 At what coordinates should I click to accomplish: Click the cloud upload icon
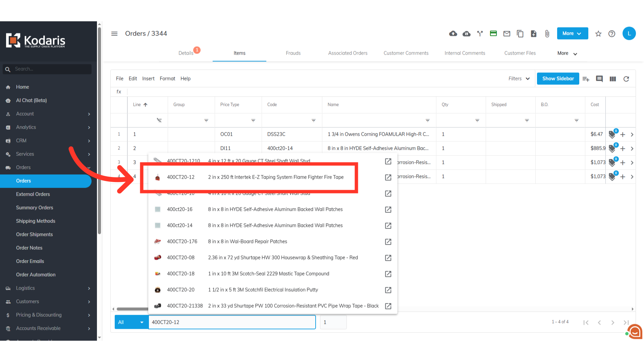click(x=453, y=34)
